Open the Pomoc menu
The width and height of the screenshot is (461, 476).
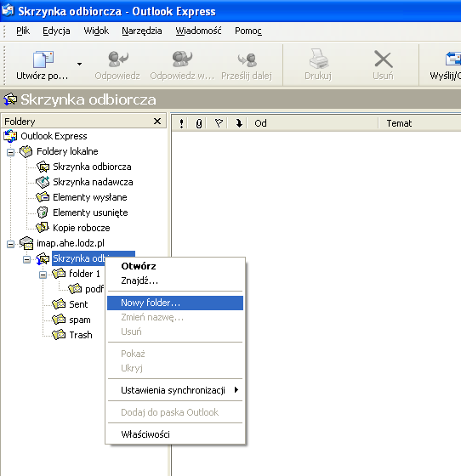pyautogui.click(x=248, y=31)
